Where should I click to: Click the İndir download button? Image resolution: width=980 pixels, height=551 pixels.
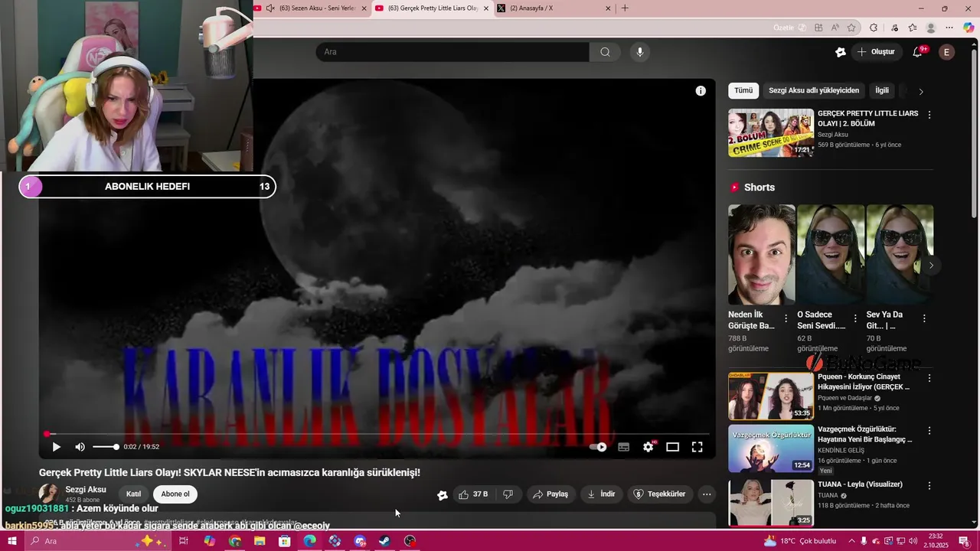[x=601, y=494]
